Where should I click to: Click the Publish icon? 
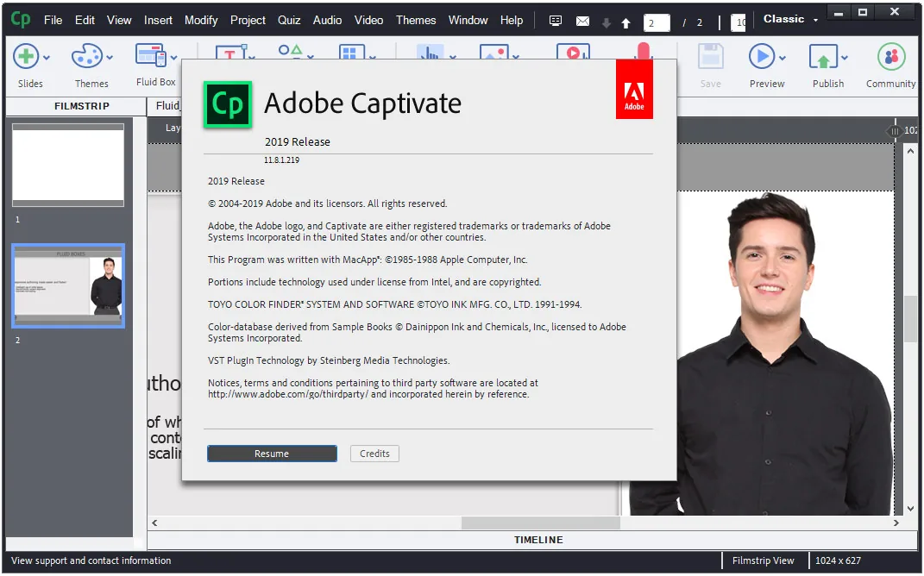(823, 57)
